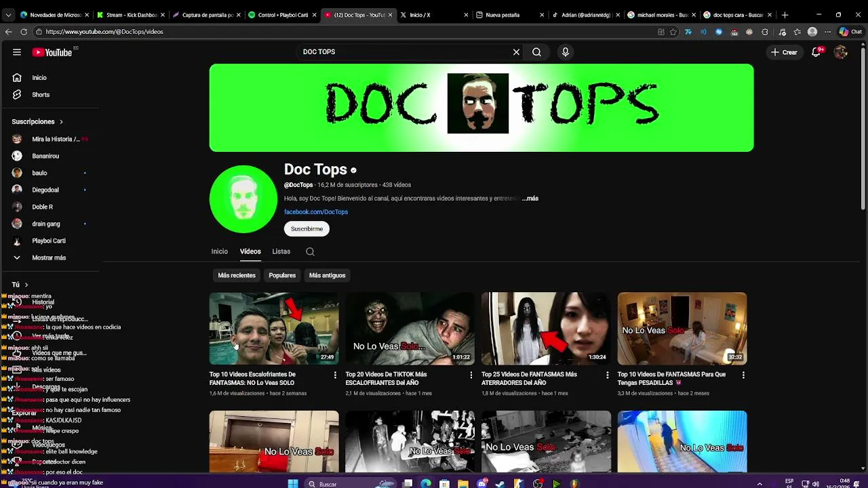
Task: Click the Crear button
Action: [x=784, y=52]
